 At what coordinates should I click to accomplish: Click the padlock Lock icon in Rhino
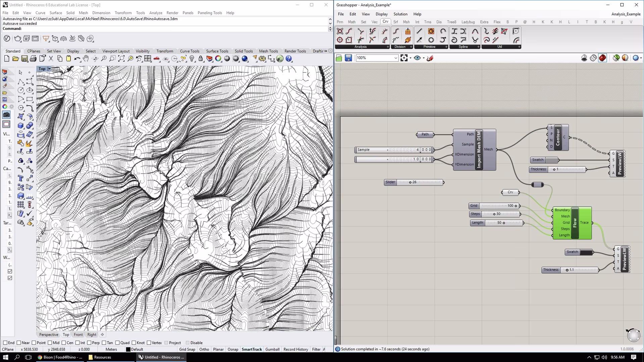point(201,59)
